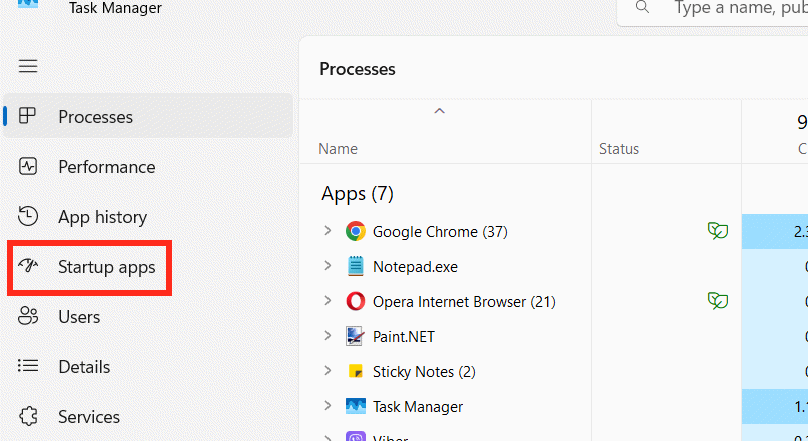Viewport: 808px width, 441px height.
Task: Click the Processes page heading
Action: [357, 69]
